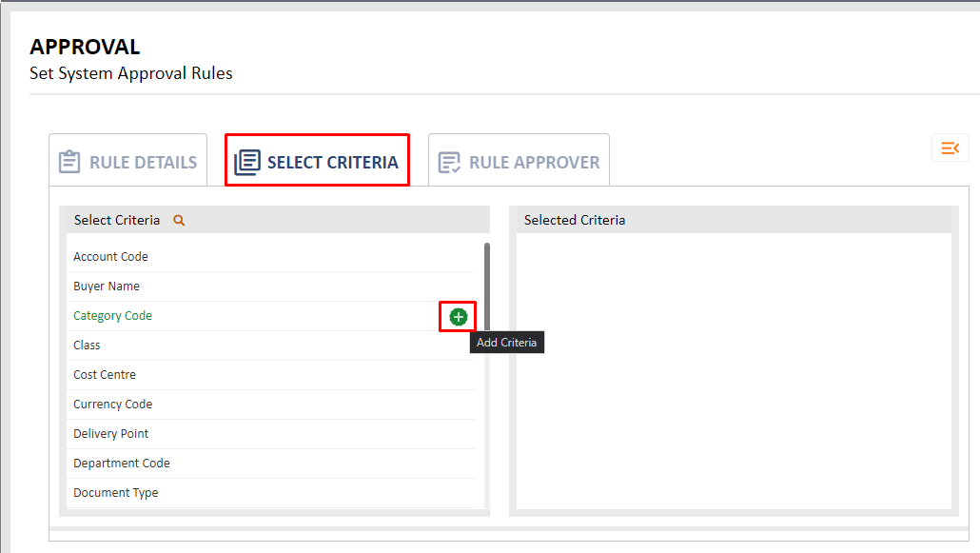Click the orange collapse menu icon

click(x=950, y=148)
